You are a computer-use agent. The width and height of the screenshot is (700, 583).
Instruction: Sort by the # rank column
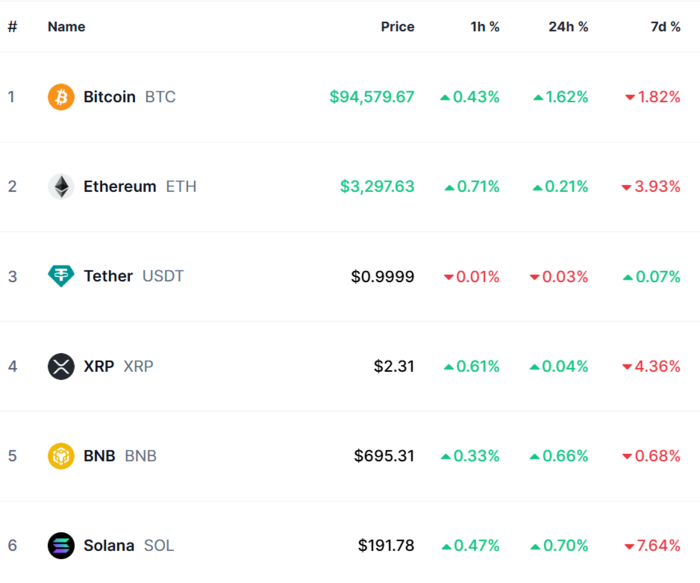click(12, 27)
